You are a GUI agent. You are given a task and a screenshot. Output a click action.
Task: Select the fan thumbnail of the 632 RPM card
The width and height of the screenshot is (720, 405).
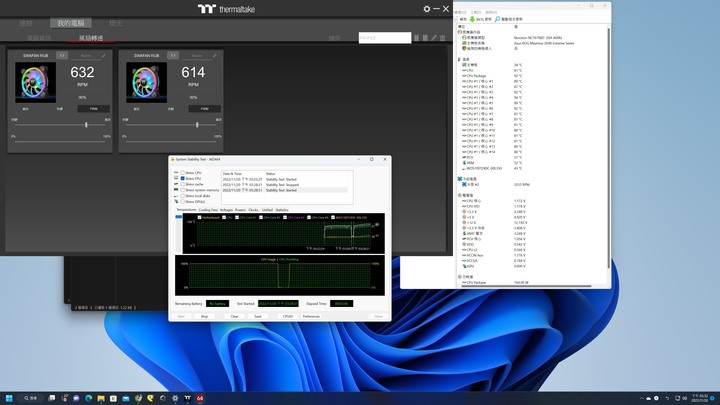[35, 82]
